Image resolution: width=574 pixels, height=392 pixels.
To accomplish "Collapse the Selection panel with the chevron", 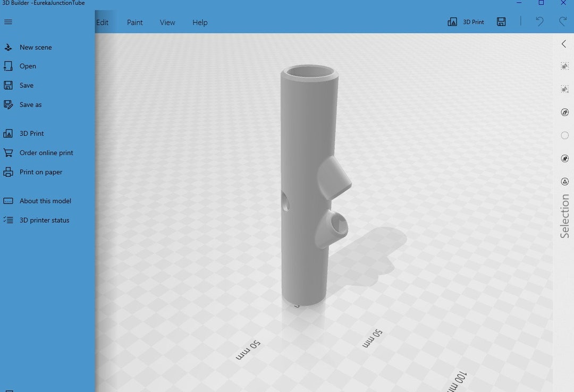I will [x=563, y=44].
